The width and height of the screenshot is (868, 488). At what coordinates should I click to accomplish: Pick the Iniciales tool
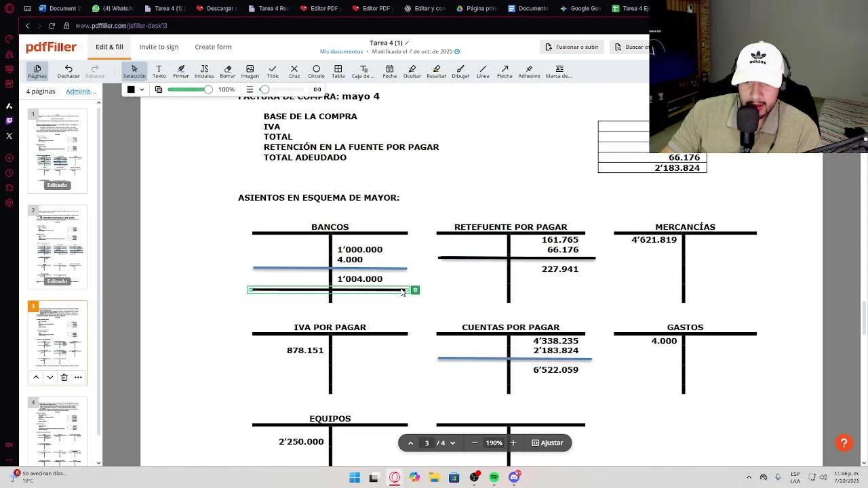[204, 71]
